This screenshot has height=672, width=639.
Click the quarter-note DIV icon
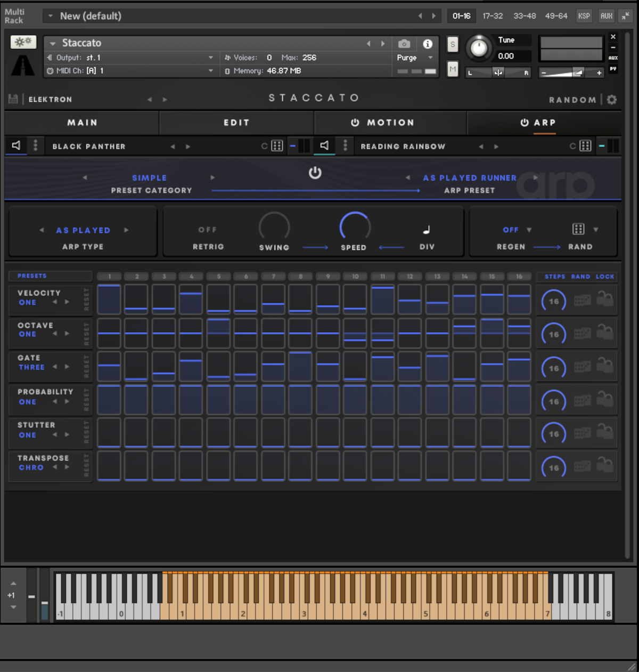coord(427,230)
